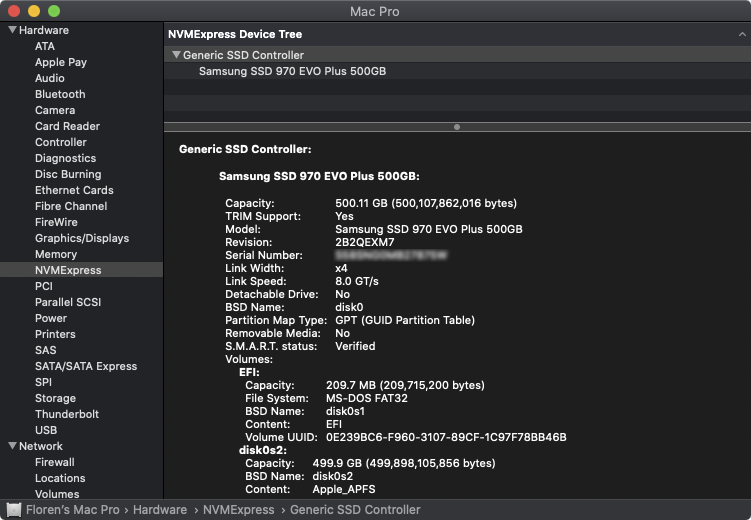Click the Volume UUID value 0E239BC6
The image size is (751, 520).
click(x=446, y=437)
